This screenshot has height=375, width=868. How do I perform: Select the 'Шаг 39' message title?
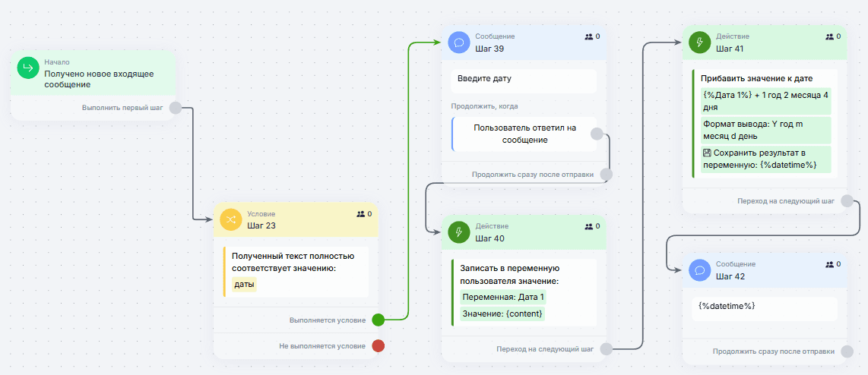(490, 48)
